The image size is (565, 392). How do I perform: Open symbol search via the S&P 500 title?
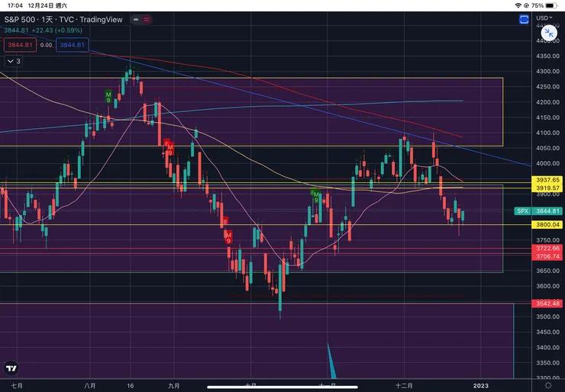63,20
